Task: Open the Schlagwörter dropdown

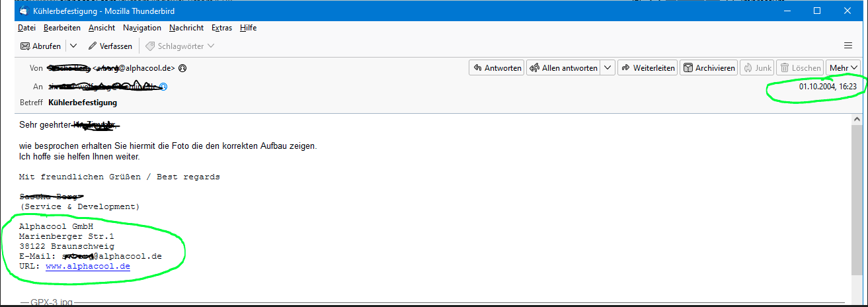Action: pyautogui.click(x=180, y=46)
